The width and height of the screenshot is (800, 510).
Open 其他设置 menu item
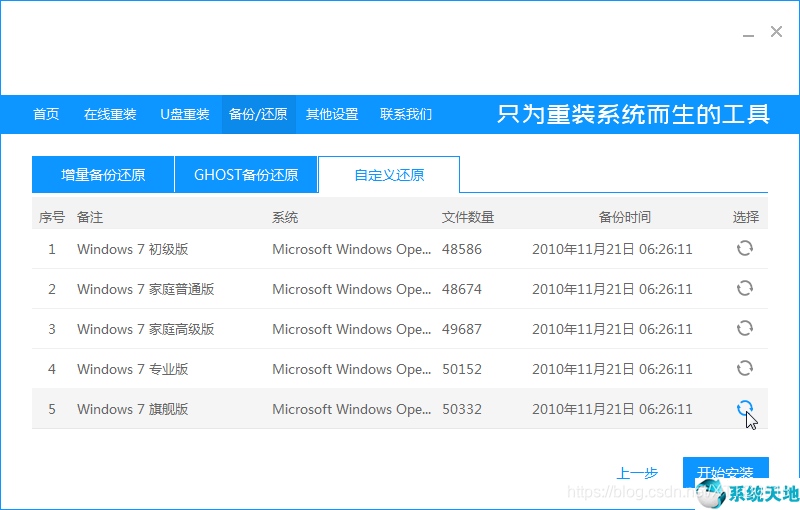coord(332,114)
